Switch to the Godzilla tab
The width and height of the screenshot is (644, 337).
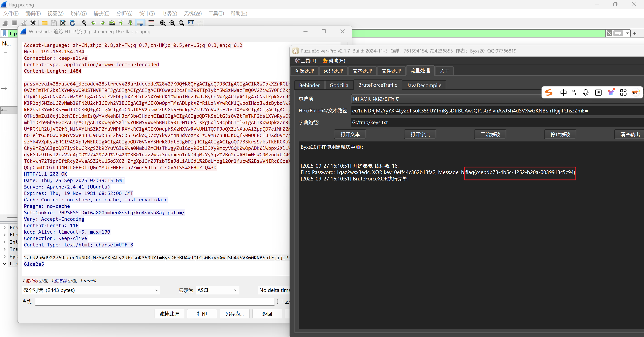tap(339, 85)
